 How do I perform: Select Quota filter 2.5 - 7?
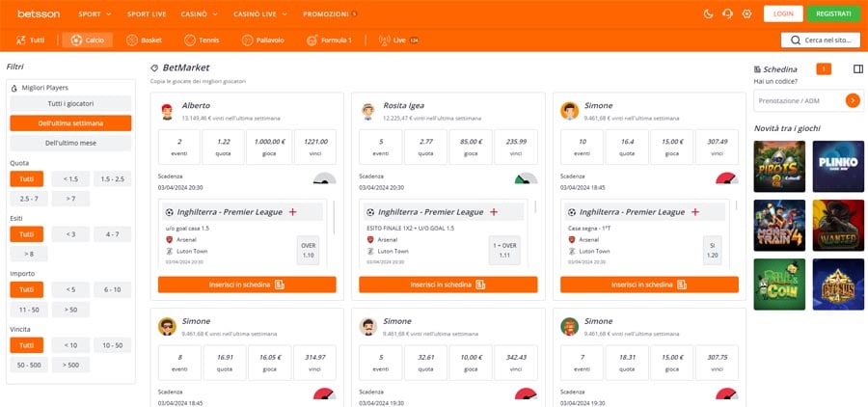coord(29,199)
